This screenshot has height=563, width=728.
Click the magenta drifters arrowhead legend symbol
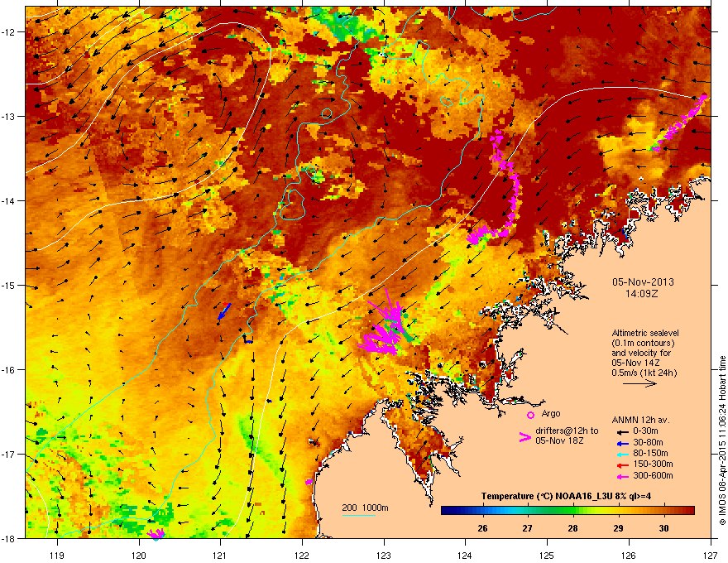pos(524,436)
